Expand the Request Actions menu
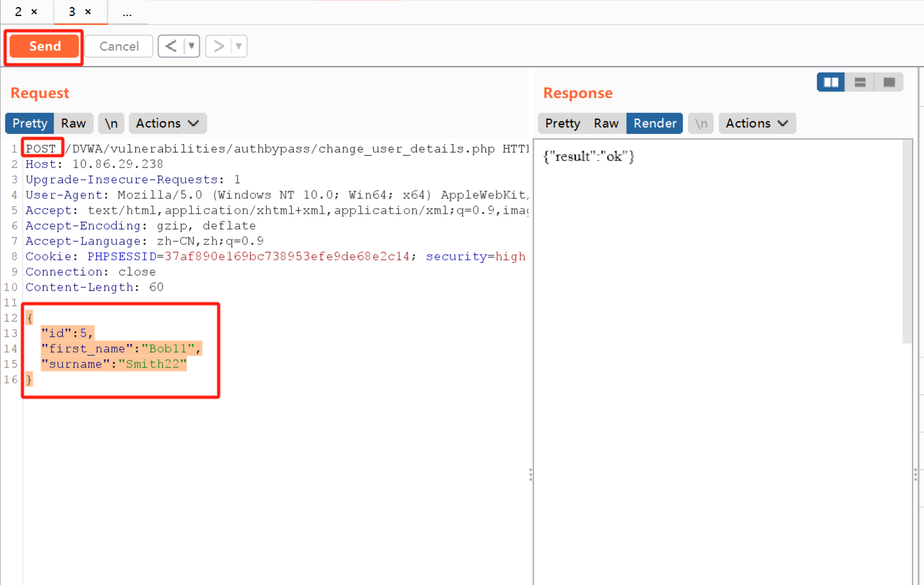Viewport: 924px width, 585px height. [167, 123]
